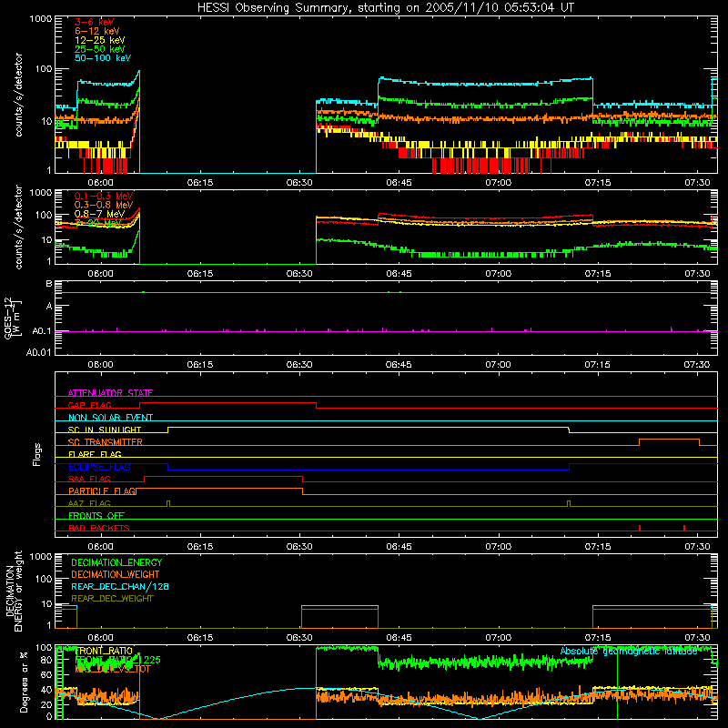Select the DECIMATION ENERGY or weight axis title
Image resolution: width=728 pixels, height=728 pixels.
(x=14, y=591)
